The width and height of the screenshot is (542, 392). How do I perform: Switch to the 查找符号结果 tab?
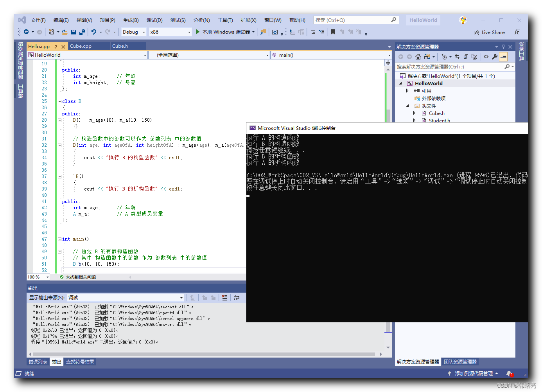(x=80, y=362)
